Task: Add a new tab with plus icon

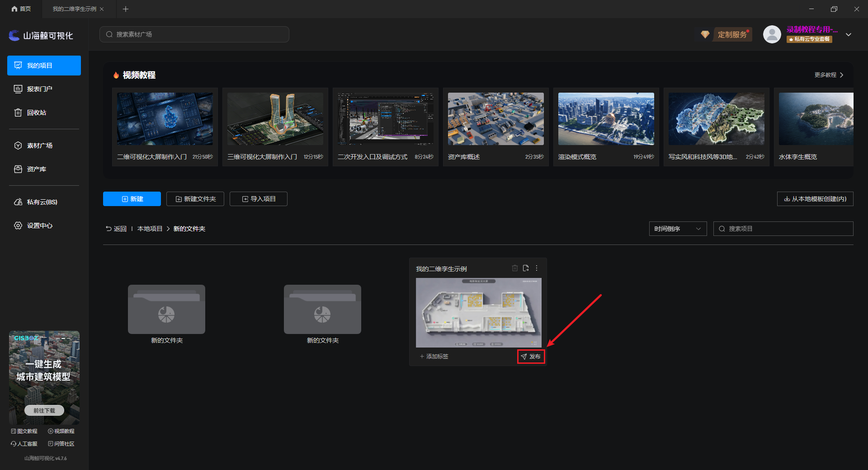Action: 126,9
